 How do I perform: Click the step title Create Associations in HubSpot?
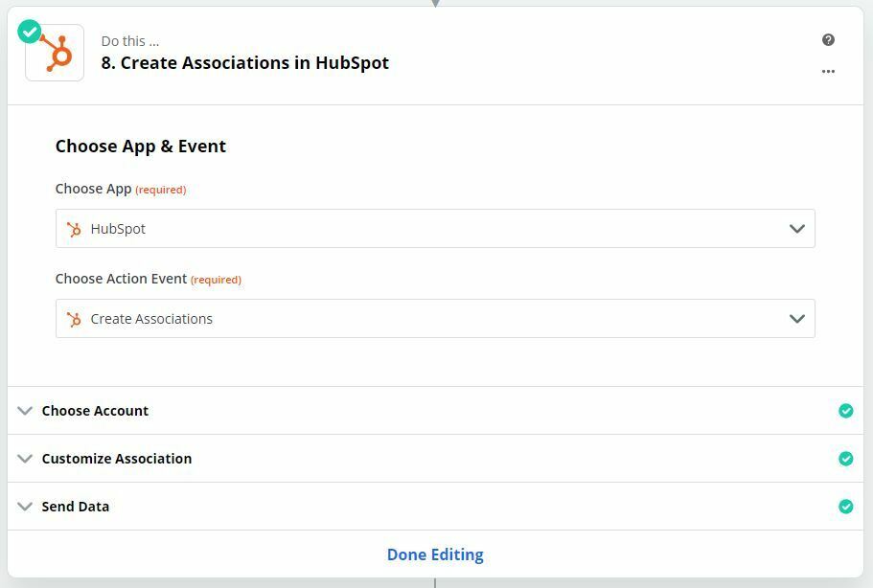[x=245, y=63]
